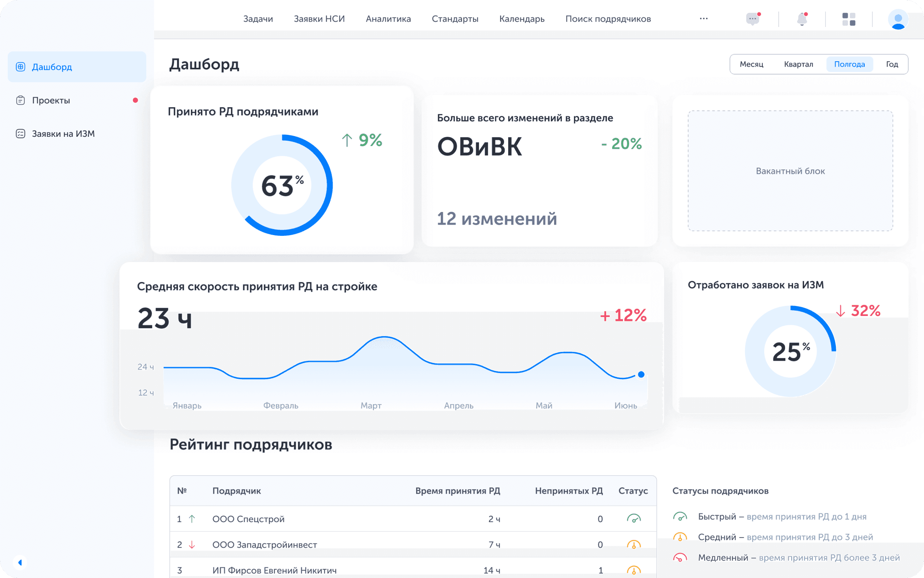Image resolution: width=924 pixels, height=578 pixels.
Task: Click the Март peak on the line chart
Action: point(384,338)
